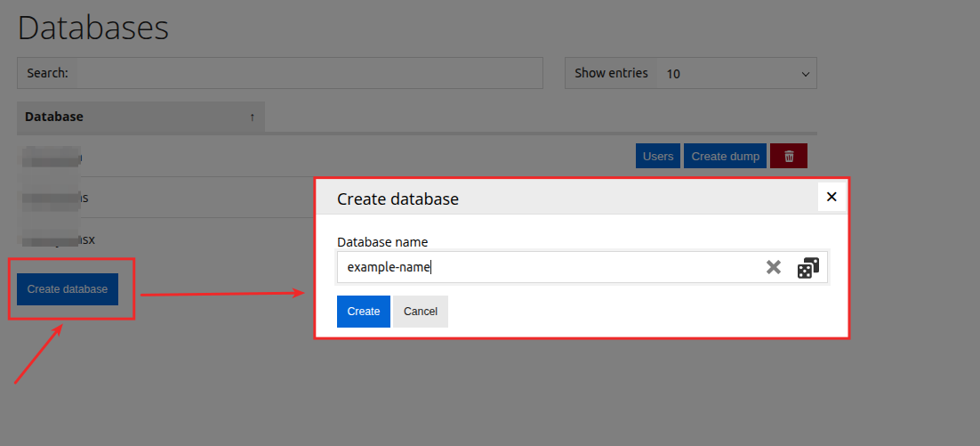
Task: Click into the Database name input field
Action: (x=547, y=267)
